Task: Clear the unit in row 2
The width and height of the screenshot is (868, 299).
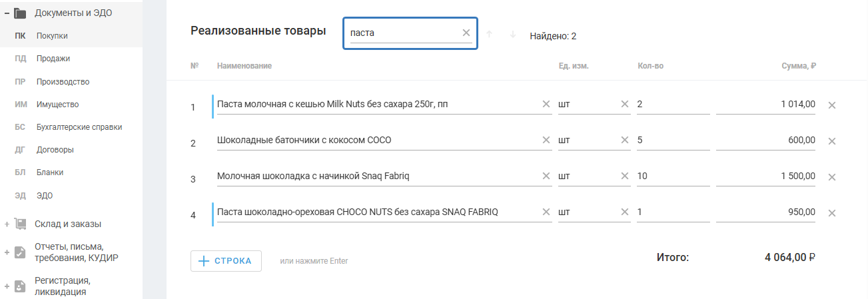Action: [x=625, y=140]
